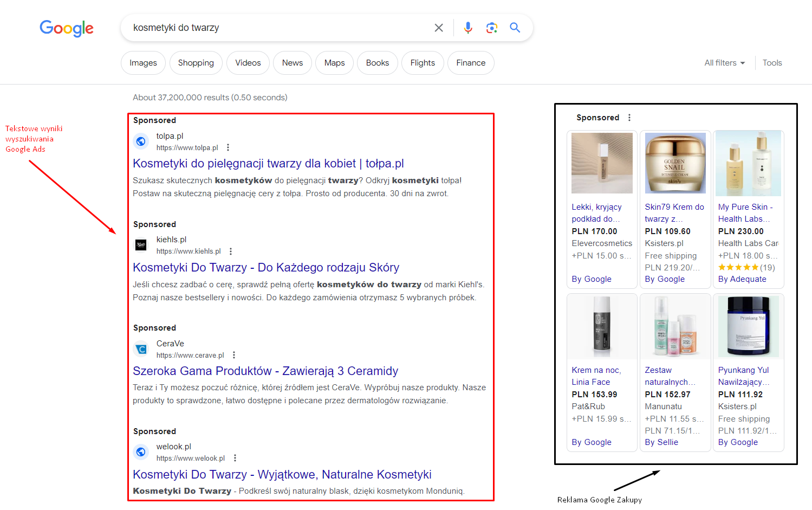
Task: Submit search with the magnifying glass icon
Action: [515, 28]
